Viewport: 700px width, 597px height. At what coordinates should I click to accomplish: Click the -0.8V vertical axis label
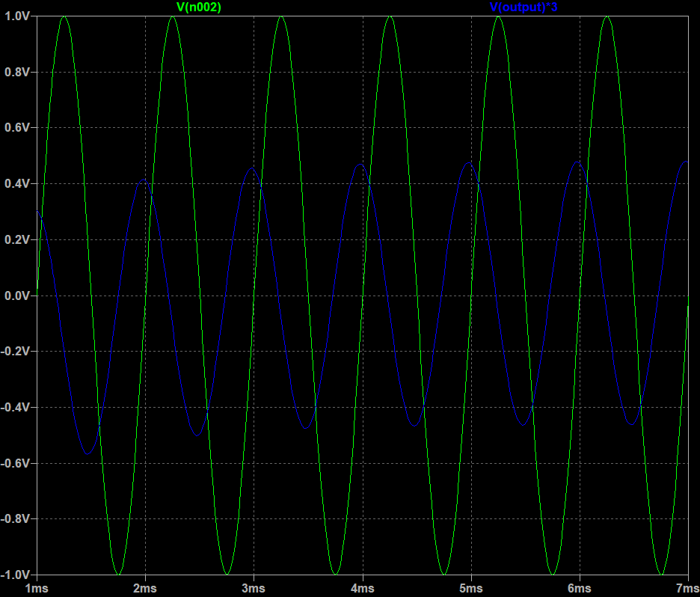click(15, 519)
